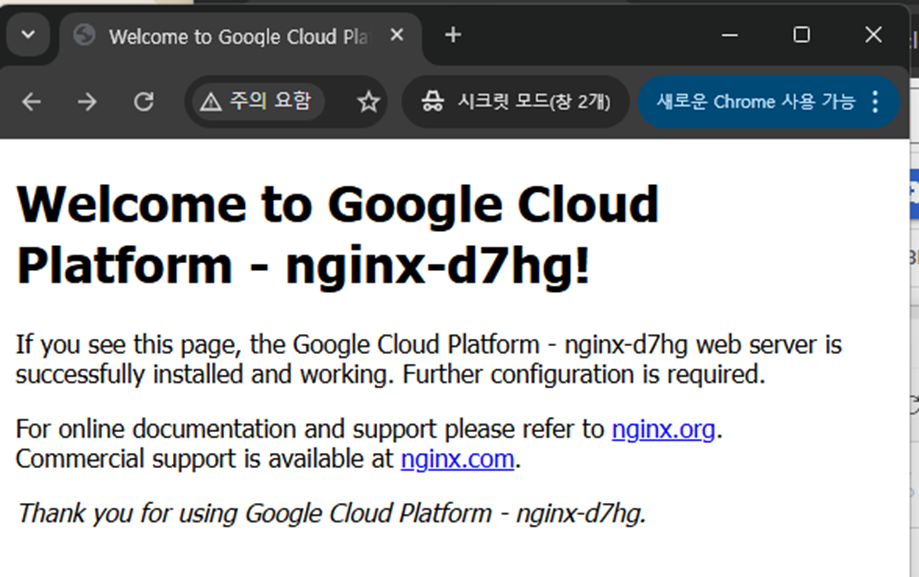
Task: Minimize the Chrome window
Action: 730,35
